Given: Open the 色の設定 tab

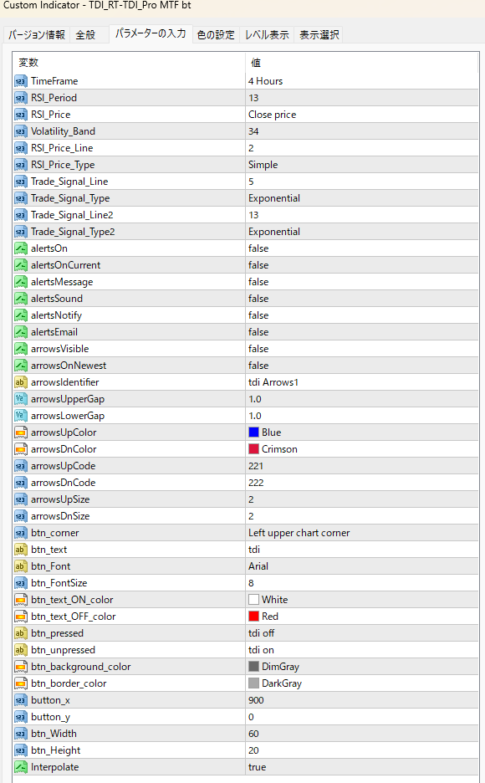Looking at the screenshot, I should click(x=216, y=34).
